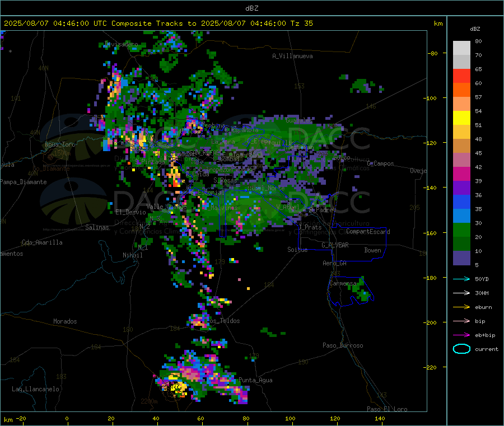The image size is (504, 426).
Task: Select the 'C_Campos' map label
Action: [380, 163]
